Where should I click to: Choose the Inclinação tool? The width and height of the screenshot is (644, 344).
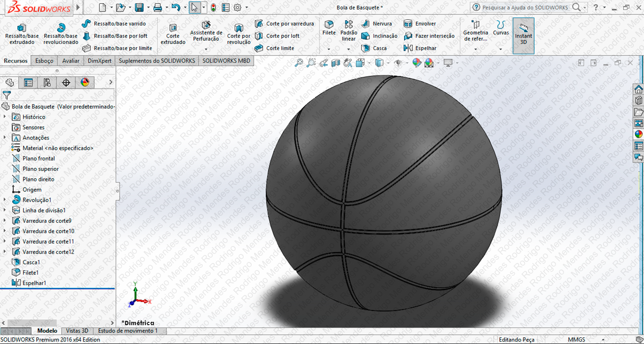tap(380, 36)
